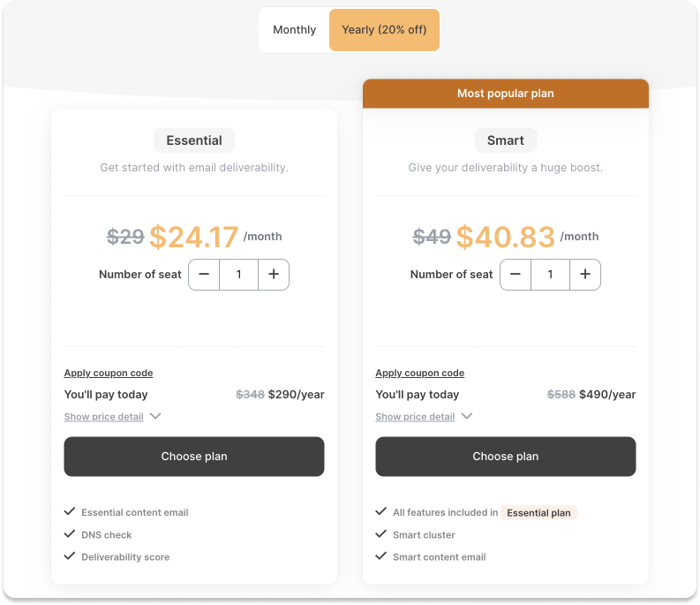Apply coupon code on Smart plan
Screen dimensions: 700x605
click(x=420, y=373)
